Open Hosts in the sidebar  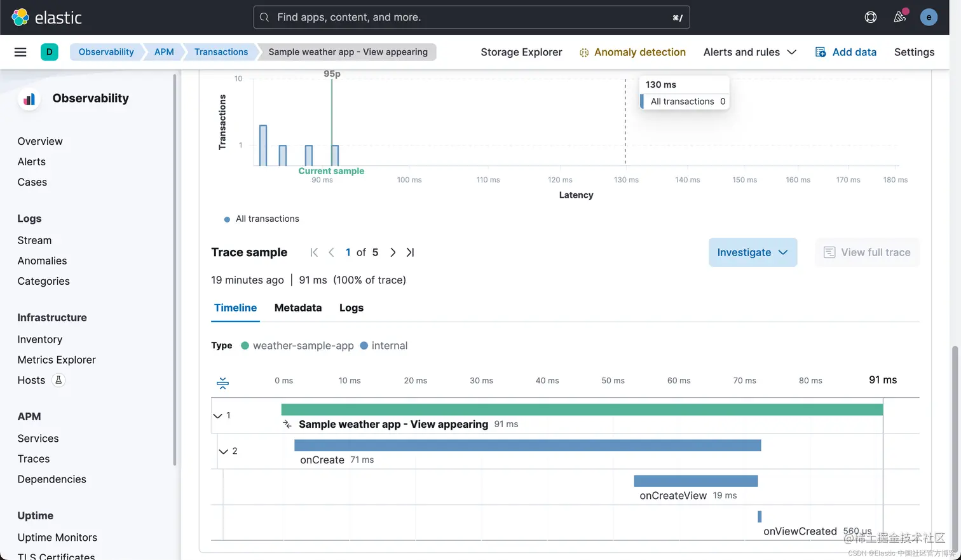(x=31, y=380)
